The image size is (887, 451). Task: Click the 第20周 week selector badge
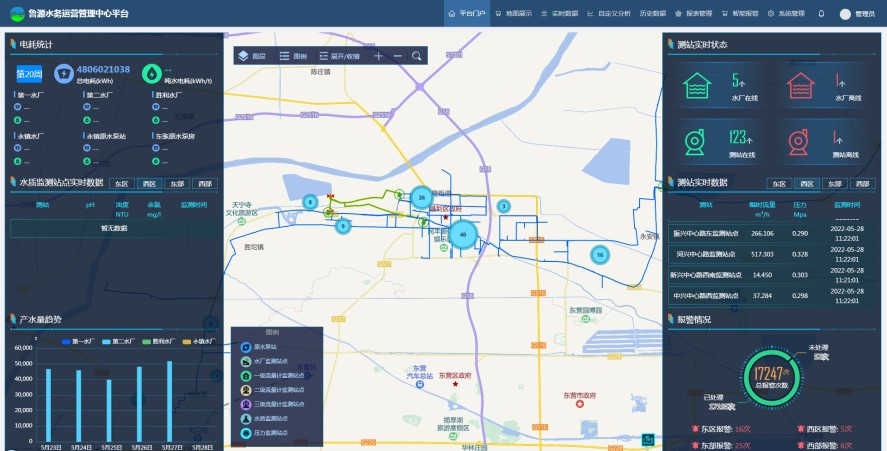29,74
